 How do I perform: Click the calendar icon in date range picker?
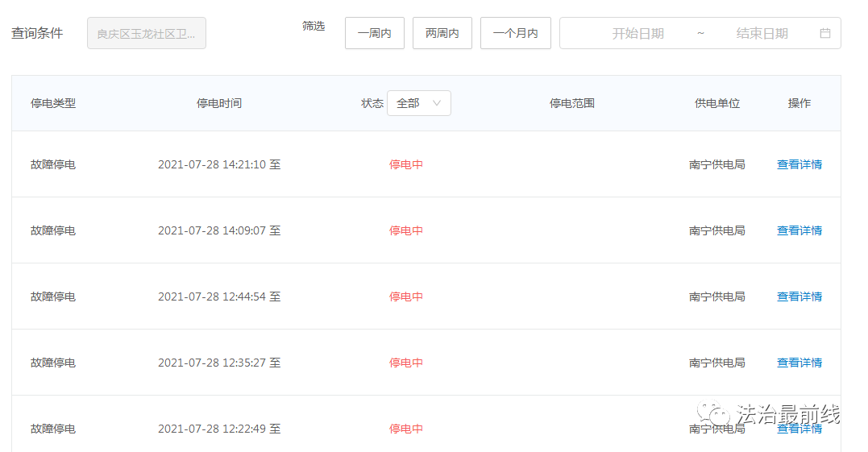pyautogui.click(x=824, y=34)
